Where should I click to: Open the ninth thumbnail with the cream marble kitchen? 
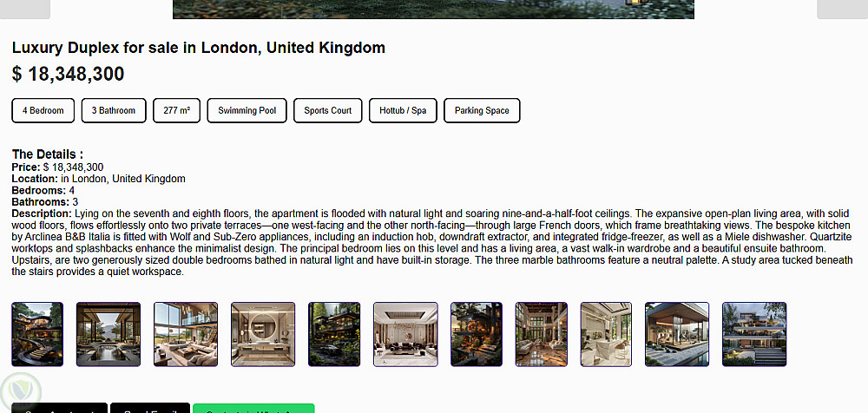coord(606,334)
